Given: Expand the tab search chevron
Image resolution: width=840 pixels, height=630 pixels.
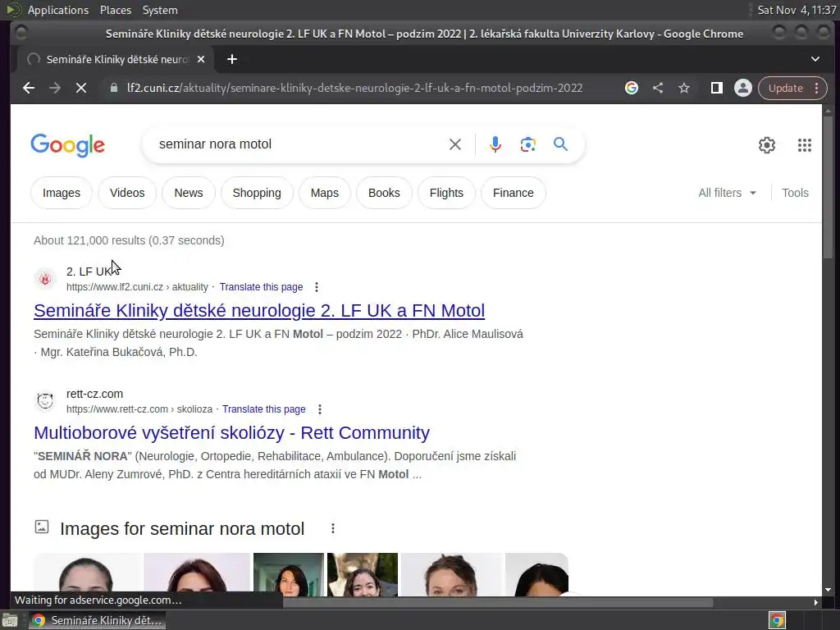Looking at the screenshot, I should pos(815,59).
